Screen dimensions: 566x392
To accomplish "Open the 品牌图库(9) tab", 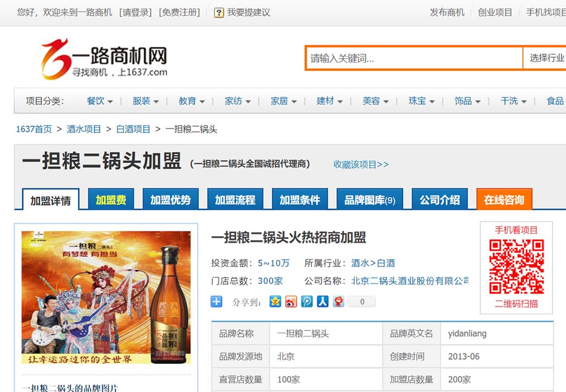I will [x=370, y=200].
